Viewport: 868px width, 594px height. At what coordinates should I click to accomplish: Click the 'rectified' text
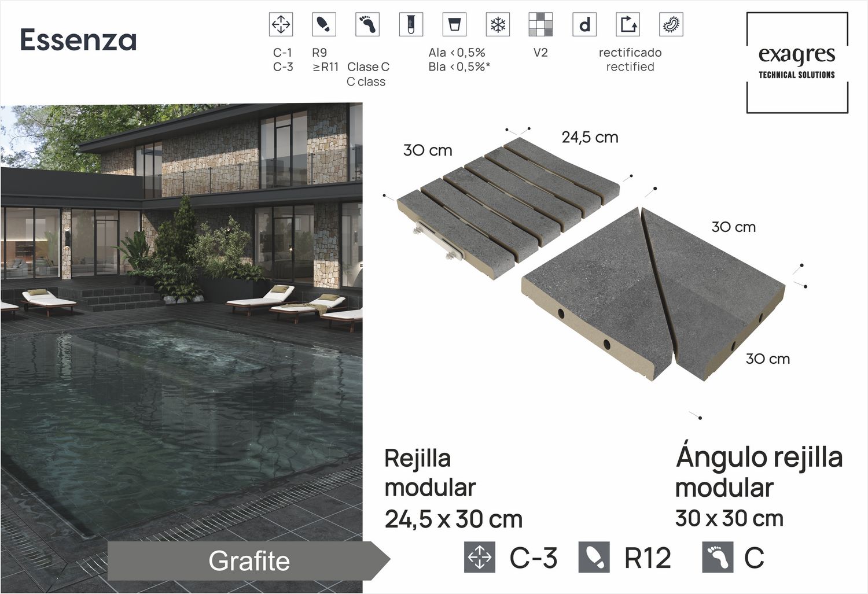click(630, 67)
